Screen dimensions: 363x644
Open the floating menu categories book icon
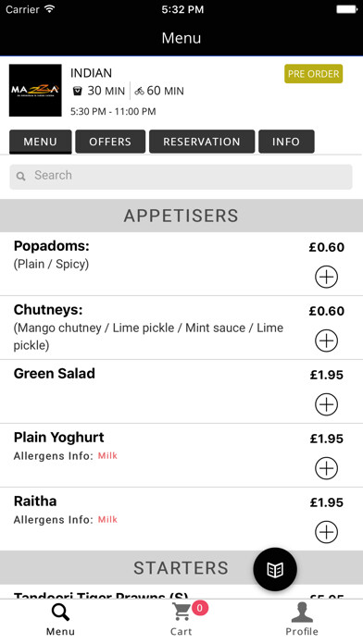point(275,569)
